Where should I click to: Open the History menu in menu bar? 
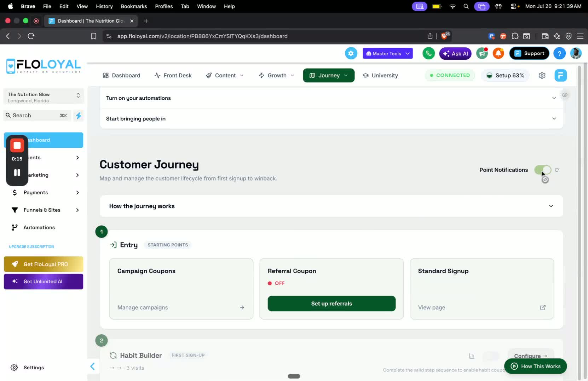(104, 6)
